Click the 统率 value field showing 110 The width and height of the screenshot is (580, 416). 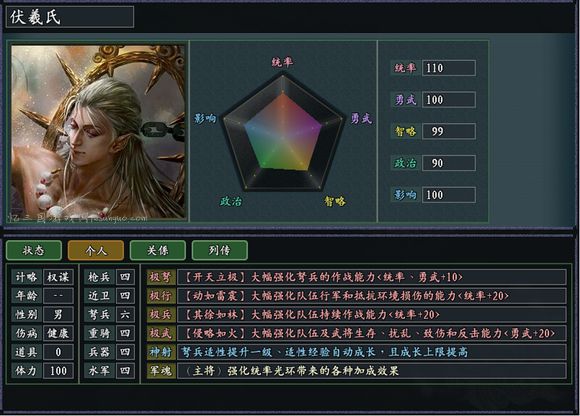coord(449,68)
